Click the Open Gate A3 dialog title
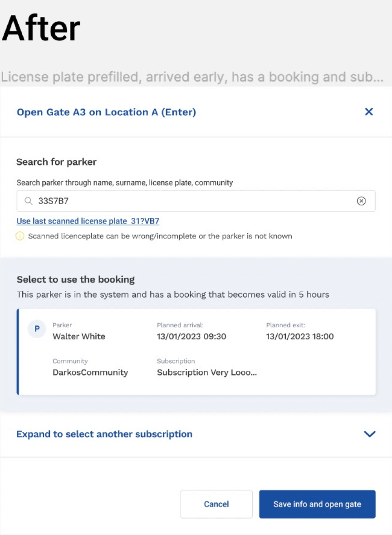Screen dimensions: 392x535 coord(106,112)
